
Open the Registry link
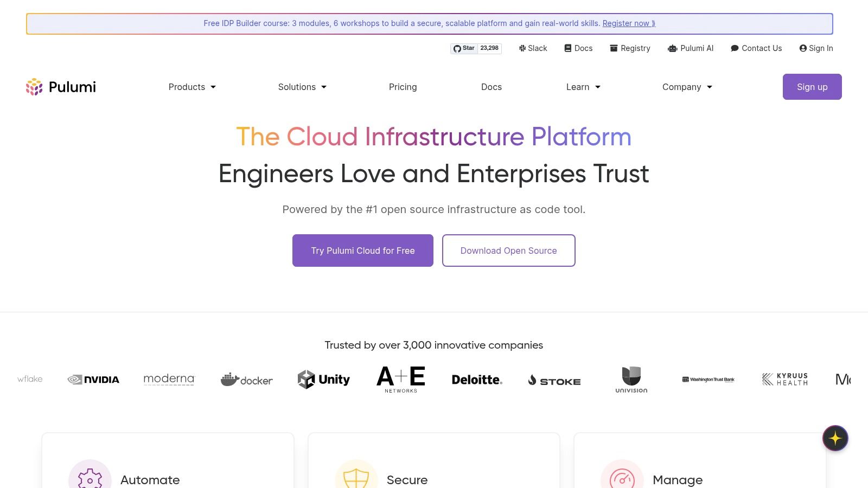pos(630,48)
